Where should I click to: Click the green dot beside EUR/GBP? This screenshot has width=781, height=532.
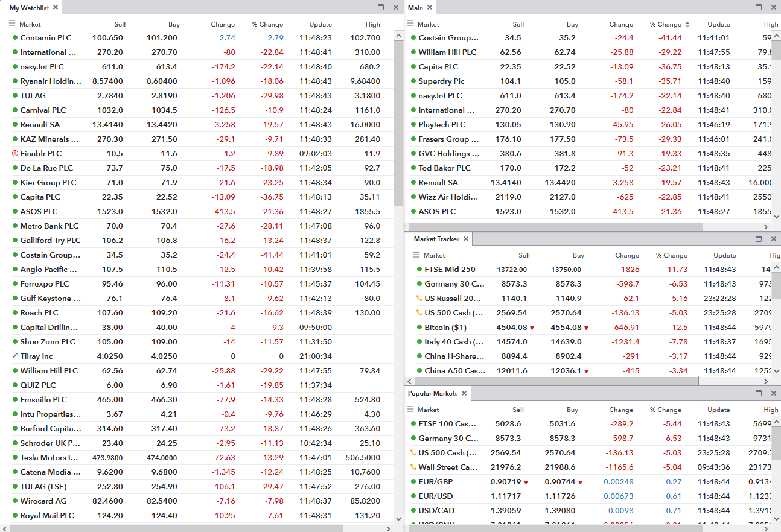coord(413,482)
